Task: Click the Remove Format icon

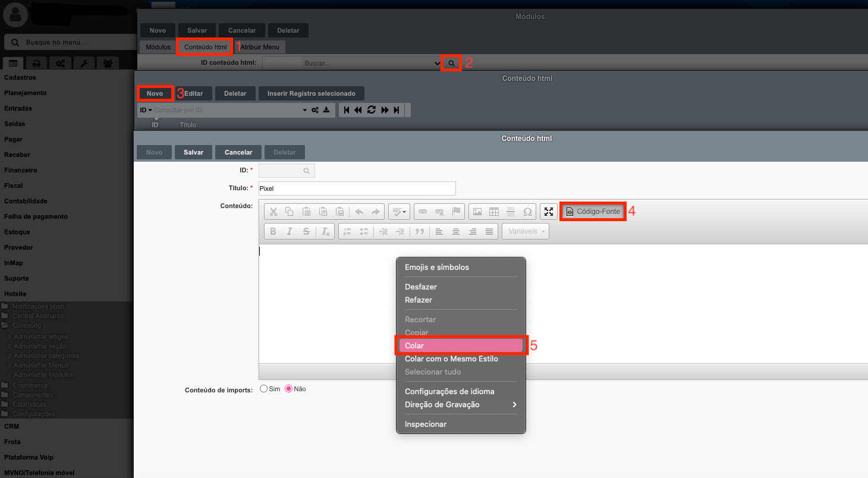Action: (x=325, y=231)
